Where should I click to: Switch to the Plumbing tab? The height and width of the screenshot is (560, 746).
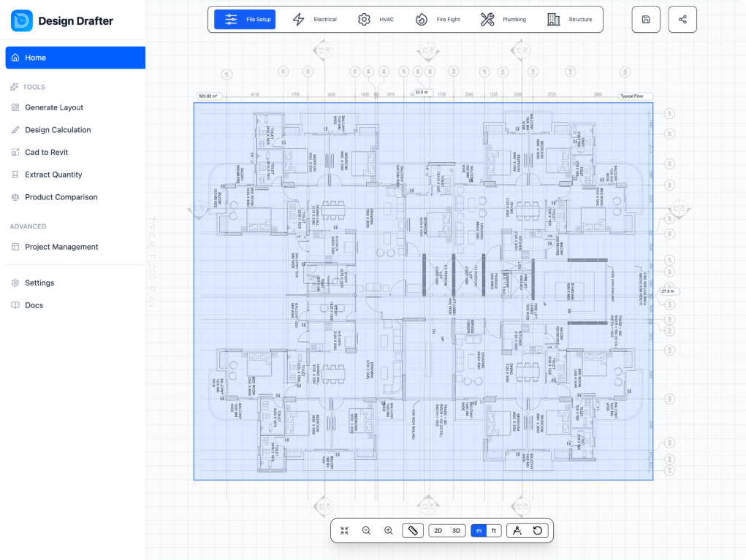pyautogui.click(x=503, y=20)
